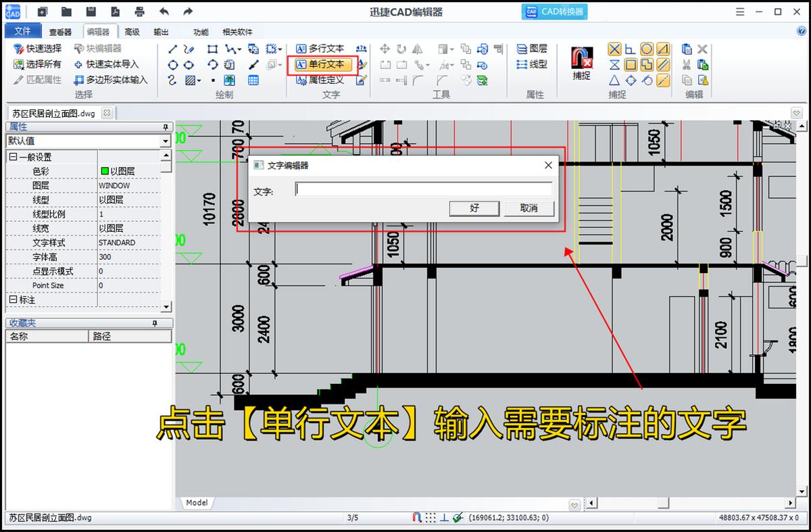The height and width of the screenshot is (532, 811).
Task: Toggle orthogonal mode in status bar
Action: 444,518
